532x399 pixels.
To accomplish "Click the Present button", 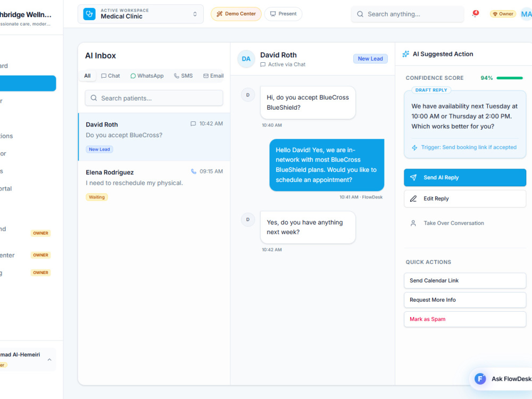I will click(x=284, y=14).
